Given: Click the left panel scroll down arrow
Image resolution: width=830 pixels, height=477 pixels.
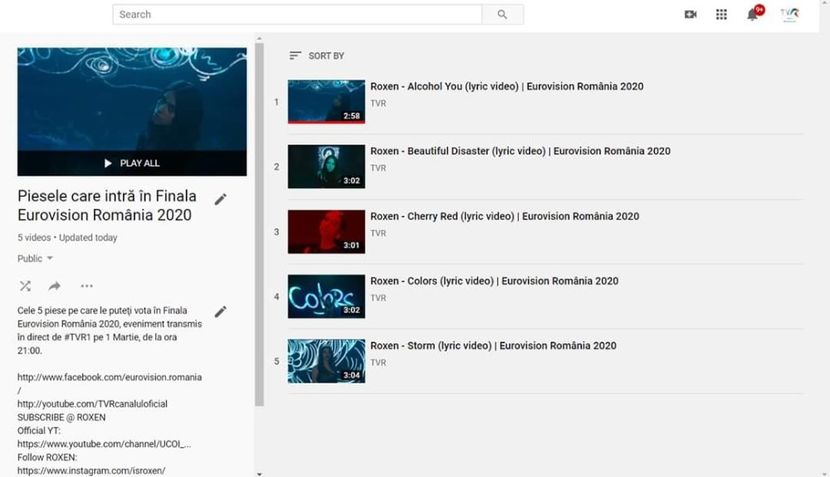Looking at the screenshot, I should [259, 474].
